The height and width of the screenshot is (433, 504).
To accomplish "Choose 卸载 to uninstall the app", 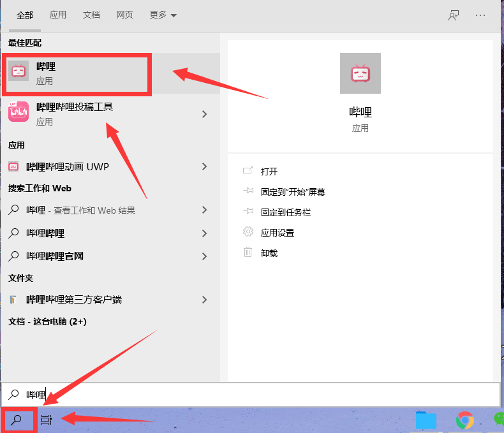I will 269,253.
